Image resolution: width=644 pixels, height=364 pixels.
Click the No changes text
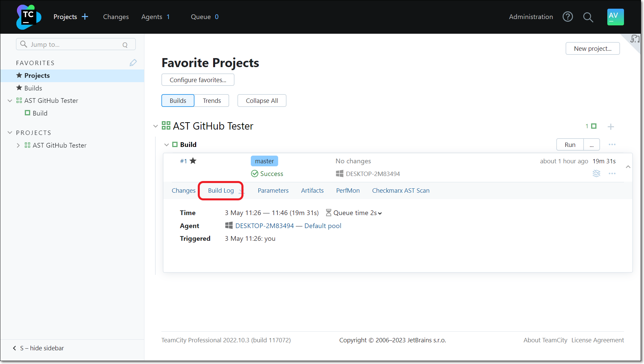click(353, 161)
